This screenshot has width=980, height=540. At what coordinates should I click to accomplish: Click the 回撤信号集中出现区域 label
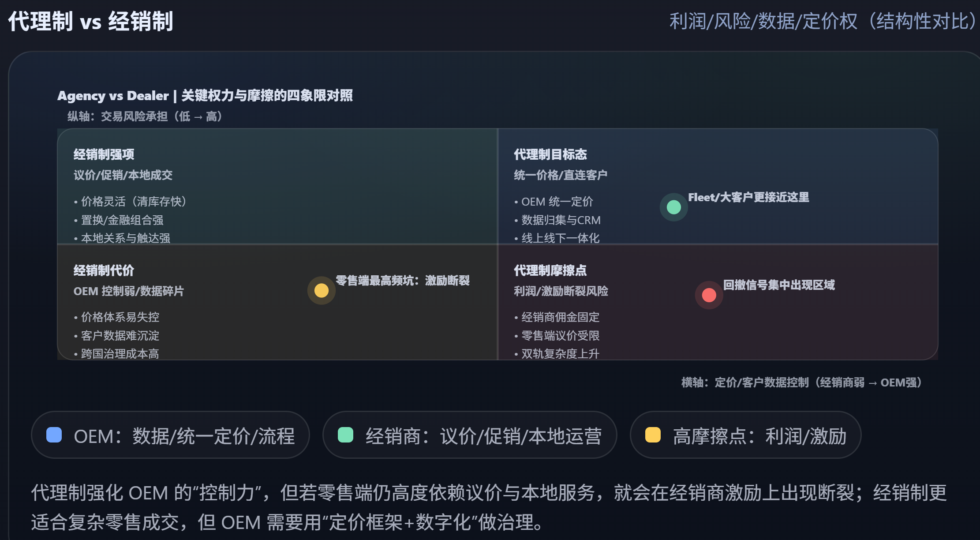(779, 285)
